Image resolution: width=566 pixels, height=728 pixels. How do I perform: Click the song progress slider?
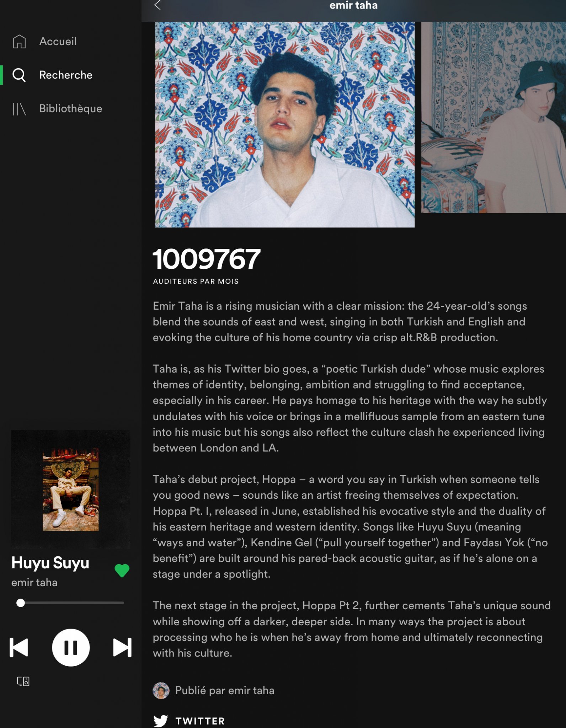pos(71,603)
